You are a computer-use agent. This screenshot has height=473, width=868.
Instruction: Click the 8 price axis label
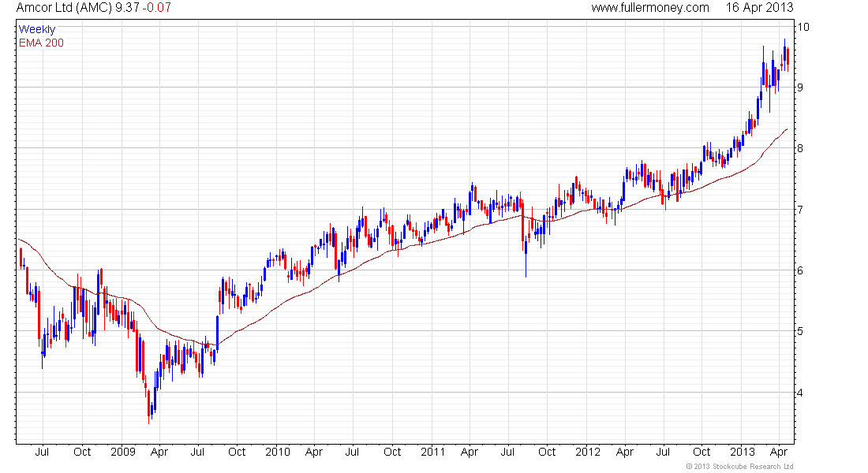tap(800, 148)
